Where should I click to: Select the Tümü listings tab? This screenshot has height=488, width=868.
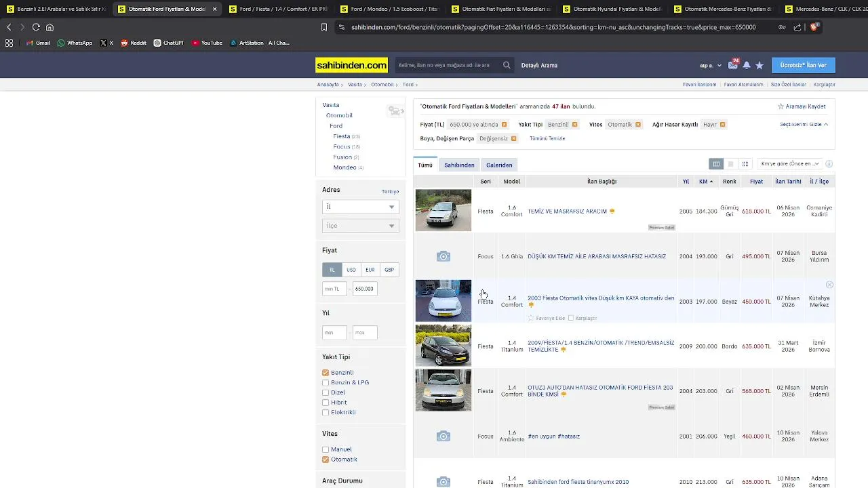(x=425, y=165)
